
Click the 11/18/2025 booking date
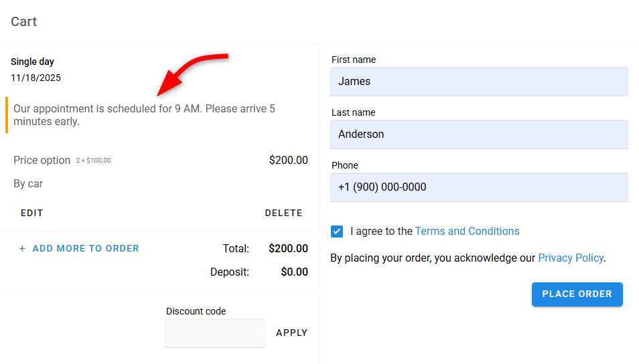pos(35,78)
